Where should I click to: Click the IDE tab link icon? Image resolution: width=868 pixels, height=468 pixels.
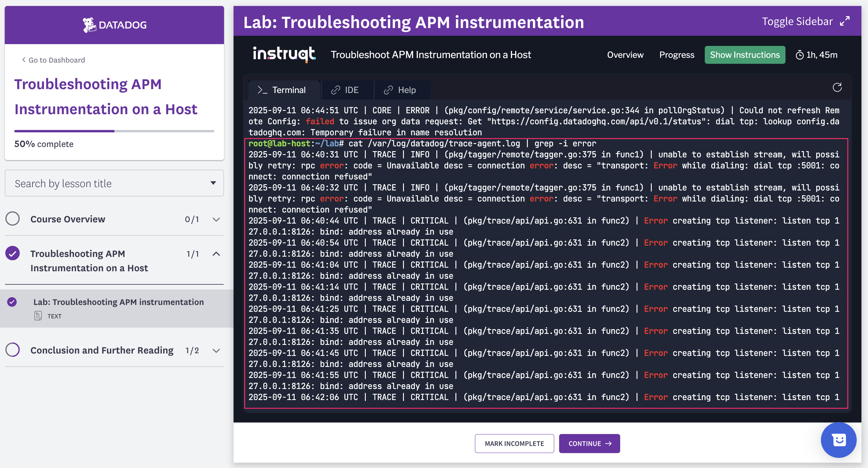[x=335, y=90]
